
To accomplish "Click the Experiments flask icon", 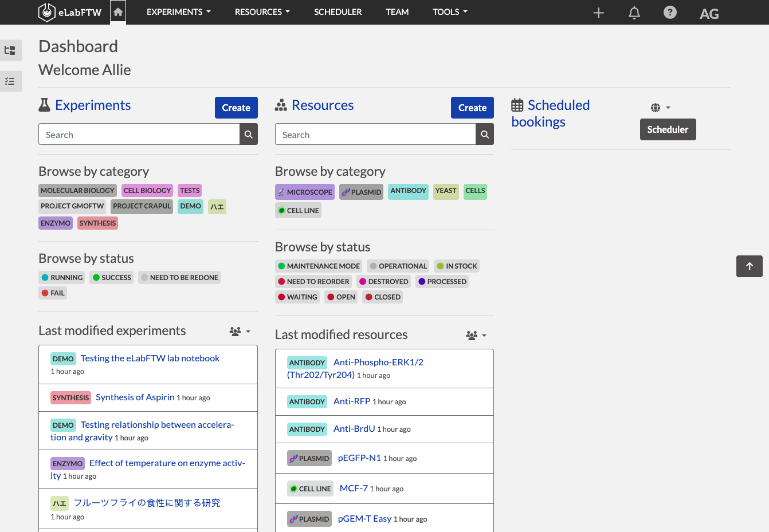I will click(45, 105).
